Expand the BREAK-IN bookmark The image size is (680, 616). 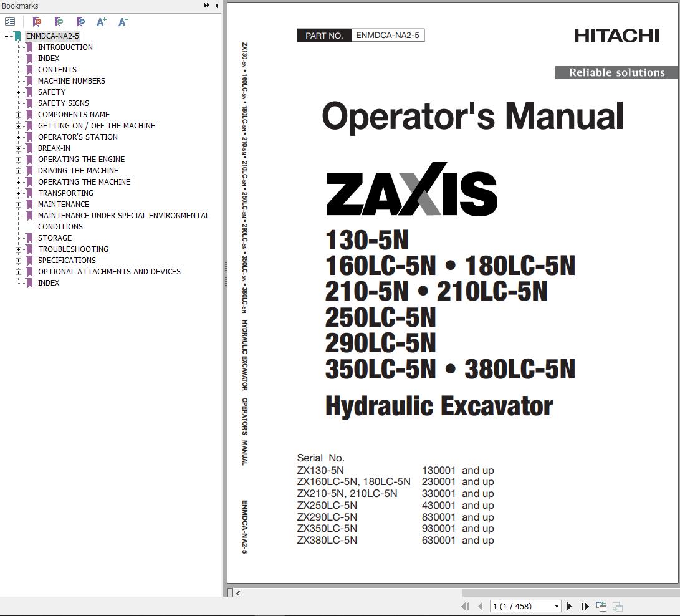pos(18,149)
